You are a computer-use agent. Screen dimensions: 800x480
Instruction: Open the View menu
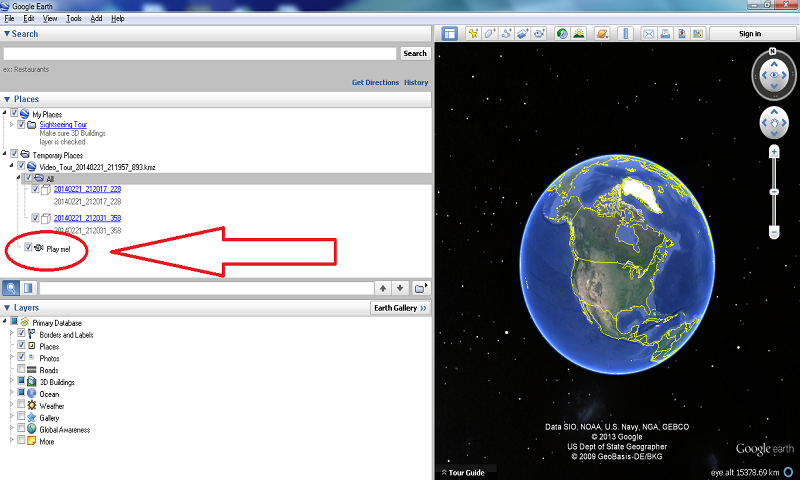click(x=49, y=18)
